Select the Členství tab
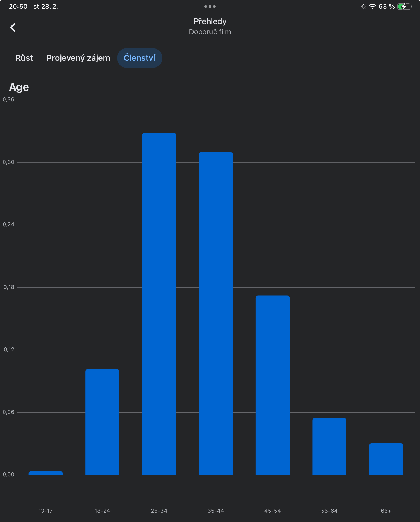420x522 pixels. coord(139,58)
